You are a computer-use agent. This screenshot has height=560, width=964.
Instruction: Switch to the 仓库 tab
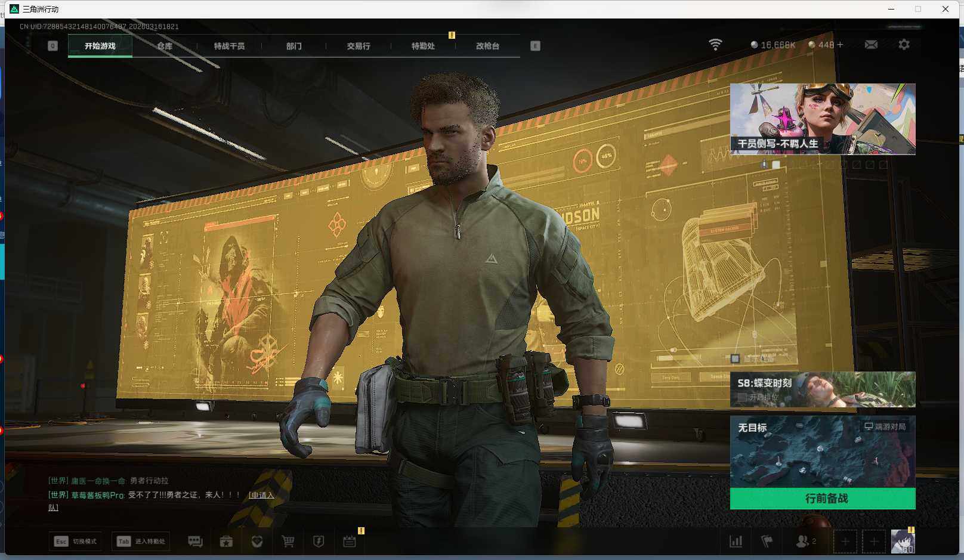pos(165,46)
